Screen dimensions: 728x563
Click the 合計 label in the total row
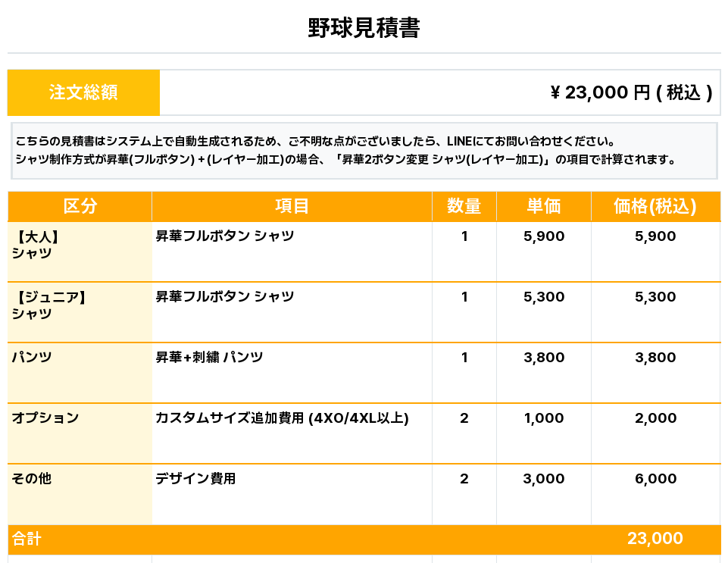(x=27, y=540)
